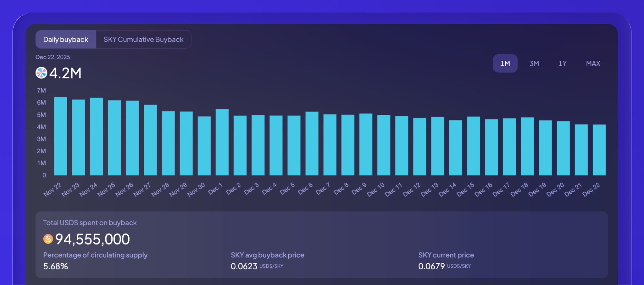644x285 pixels.
Task: Click the Dec 14 buyback bar
Action: coord(455,148)
